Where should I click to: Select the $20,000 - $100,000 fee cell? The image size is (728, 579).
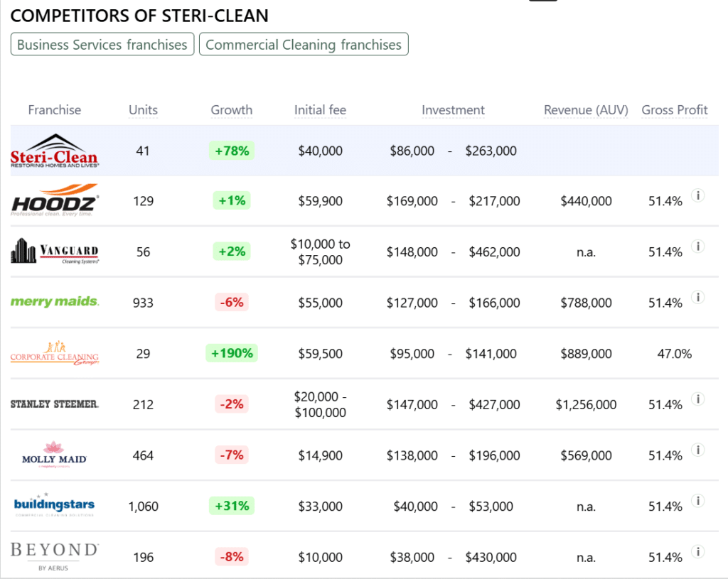(321, 404)
